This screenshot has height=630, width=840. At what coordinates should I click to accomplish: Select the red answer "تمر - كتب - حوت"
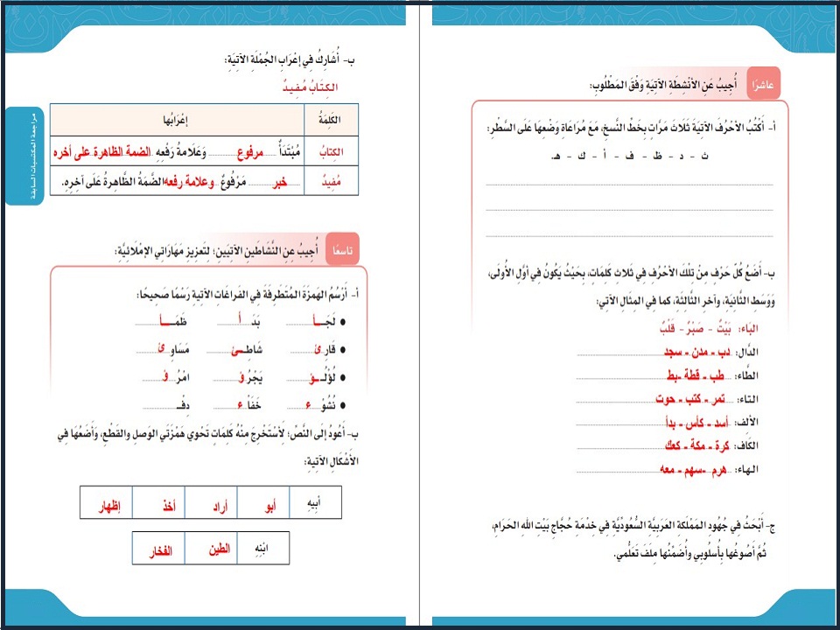pyautogui.click(x=690, y=400)
